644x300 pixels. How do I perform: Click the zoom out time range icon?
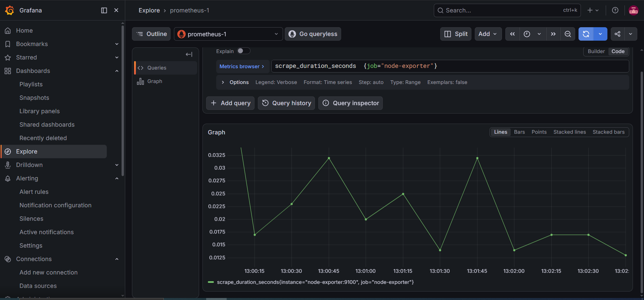pyautogui.click(x=568, y=34)
